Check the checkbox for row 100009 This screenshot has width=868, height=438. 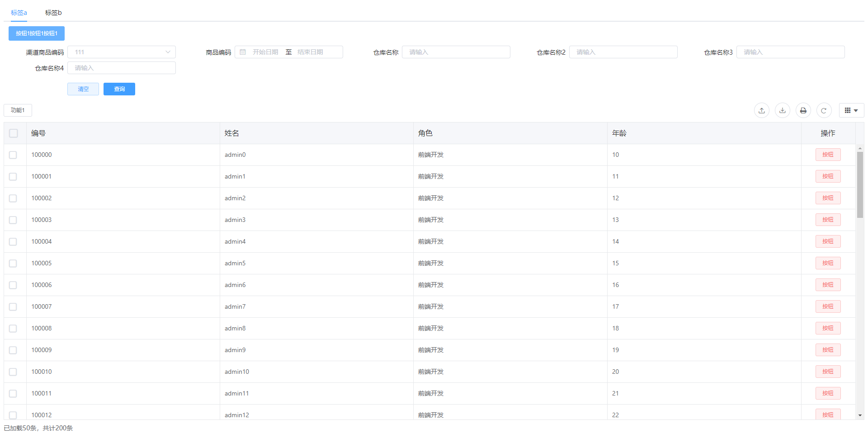coord(13,350)
